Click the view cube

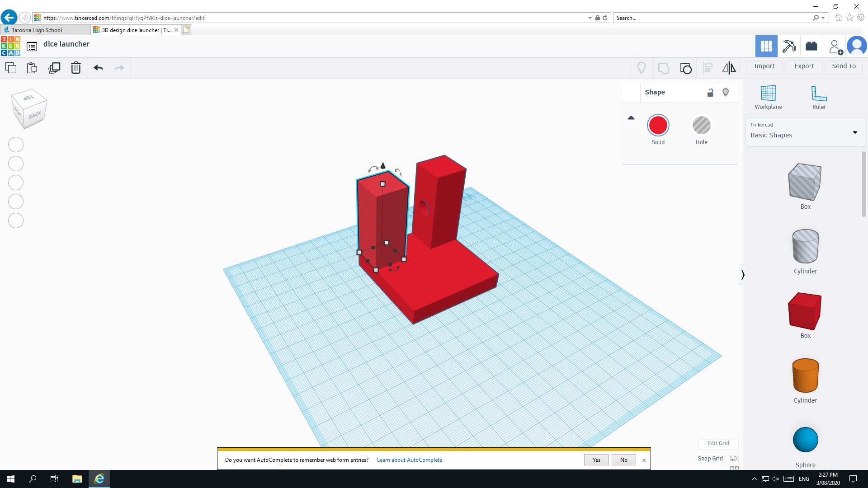click(x=29, y=108)
